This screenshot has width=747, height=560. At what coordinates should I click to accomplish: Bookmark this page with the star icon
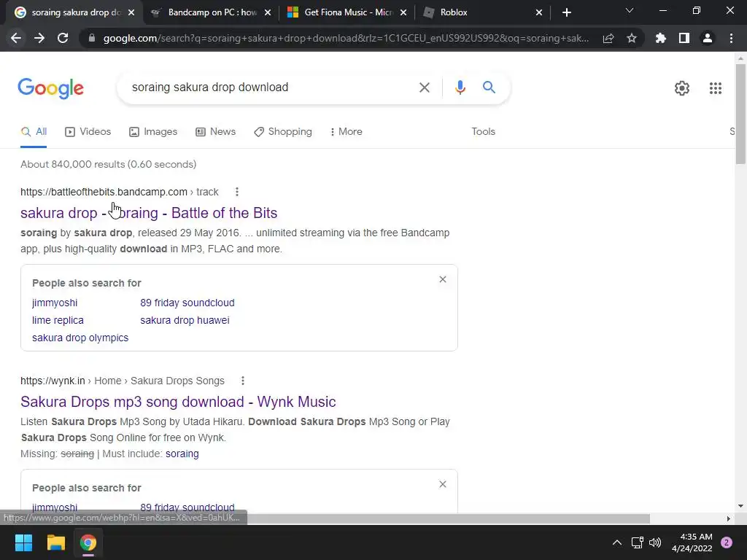pos(632,38)
